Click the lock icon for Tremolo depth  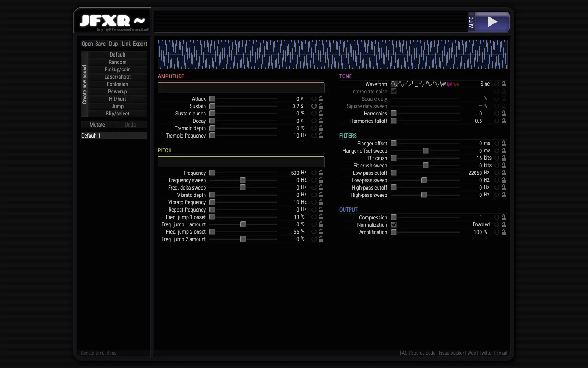(321, 128)
